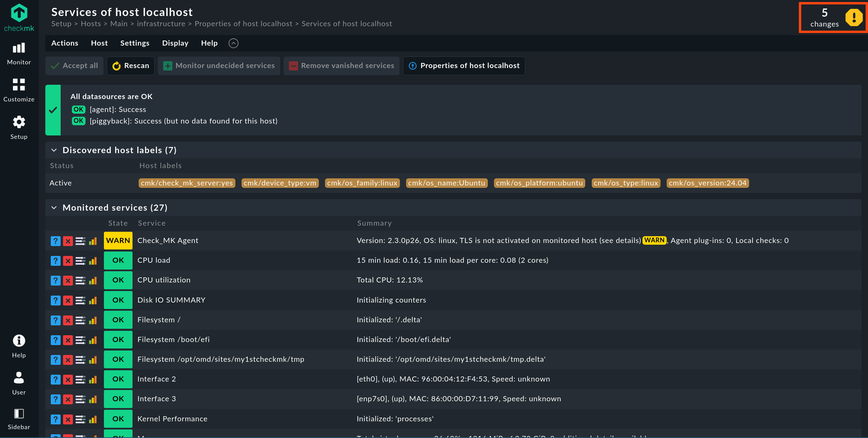
Task: Open check parameters for Check_MK Agent
Action: tap(80, 241)
